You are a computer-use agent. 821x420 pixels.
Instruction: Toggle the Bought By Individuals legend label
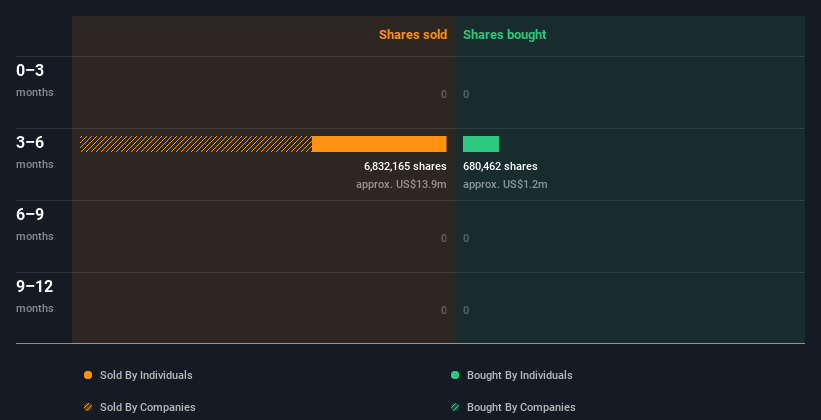pos(519,375)
